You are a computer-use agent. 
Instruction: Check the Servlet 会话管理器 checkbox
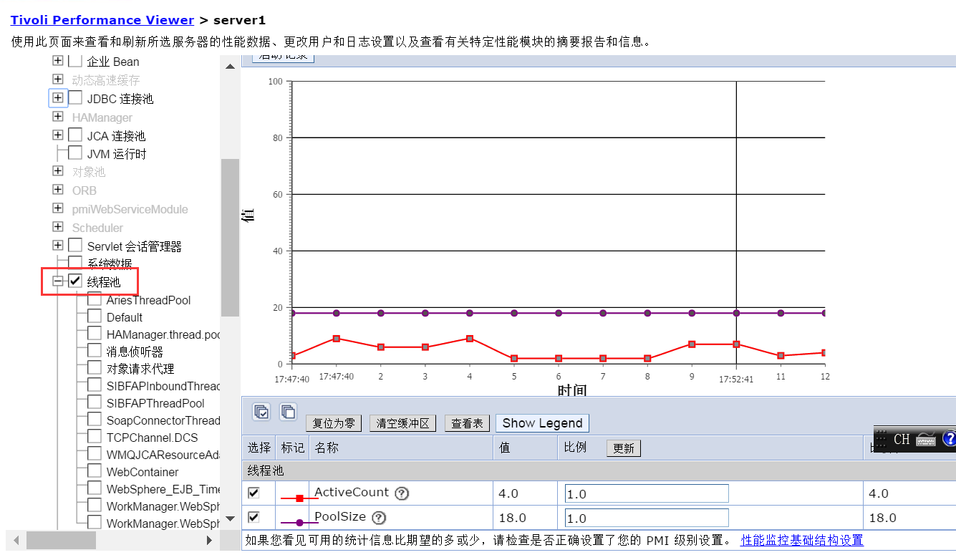[75, 245]
